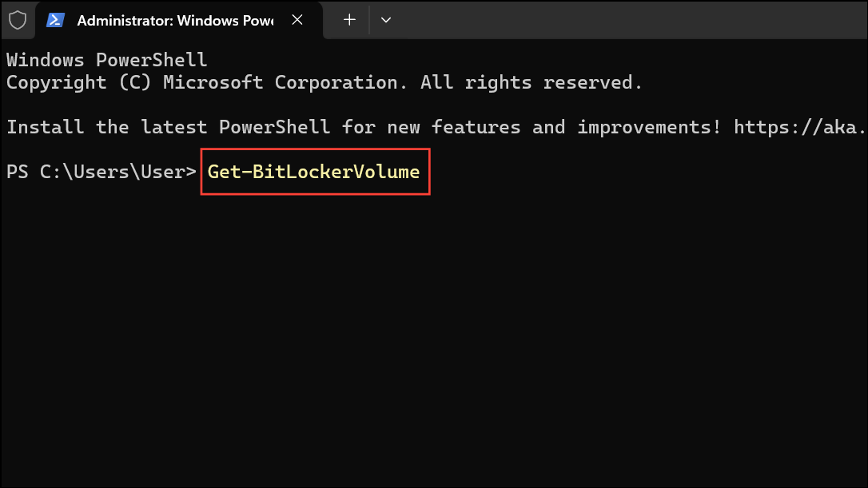868x488 pixels.
Task: Click the https://aka. link text
Action: click(800, 127)
